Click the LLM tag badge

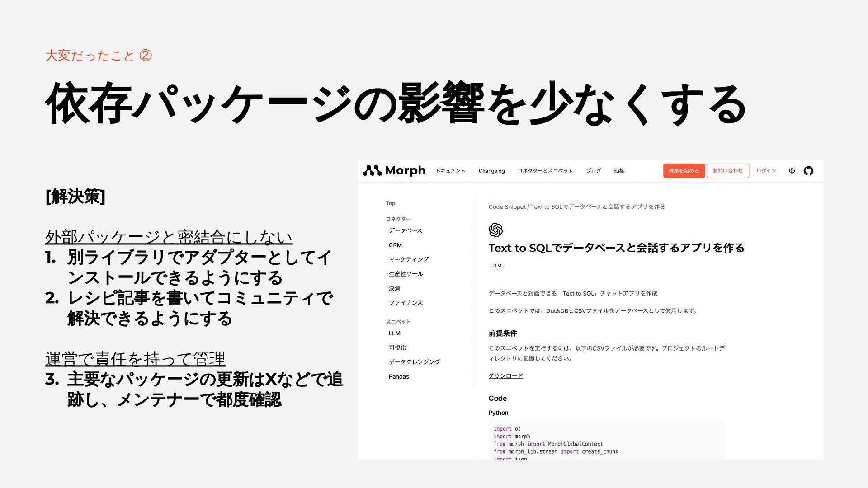496,266
